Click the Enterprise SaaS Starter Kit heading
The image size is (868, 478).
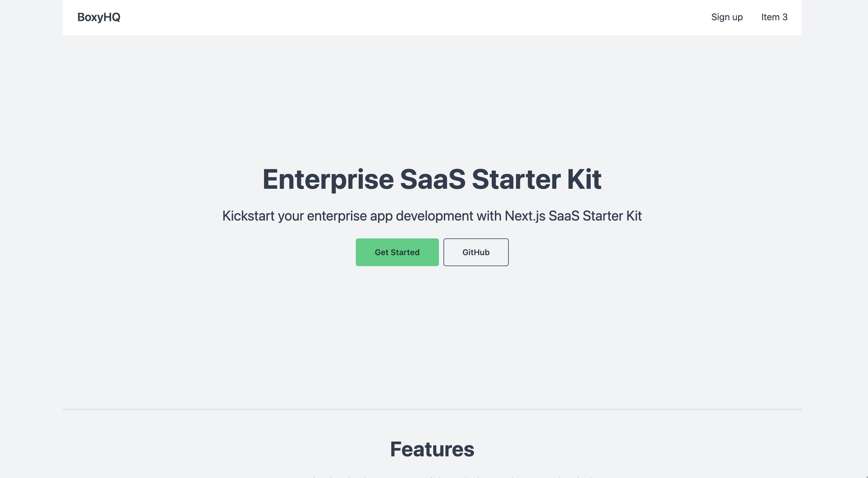[x=432, y=179]
